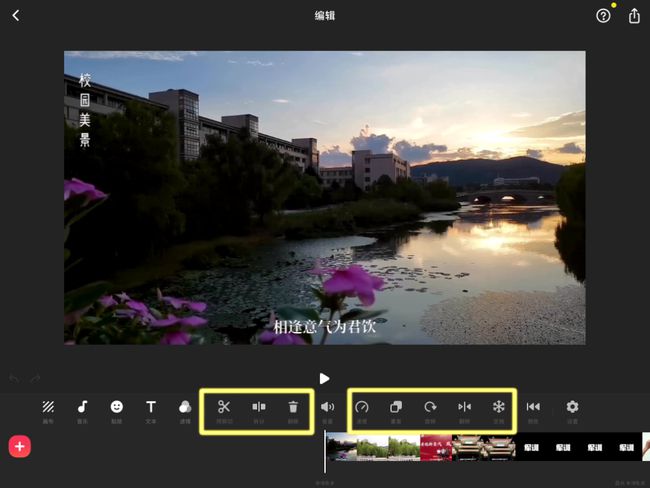
Task: Go back using the top-left arrow
Action: 16,16
